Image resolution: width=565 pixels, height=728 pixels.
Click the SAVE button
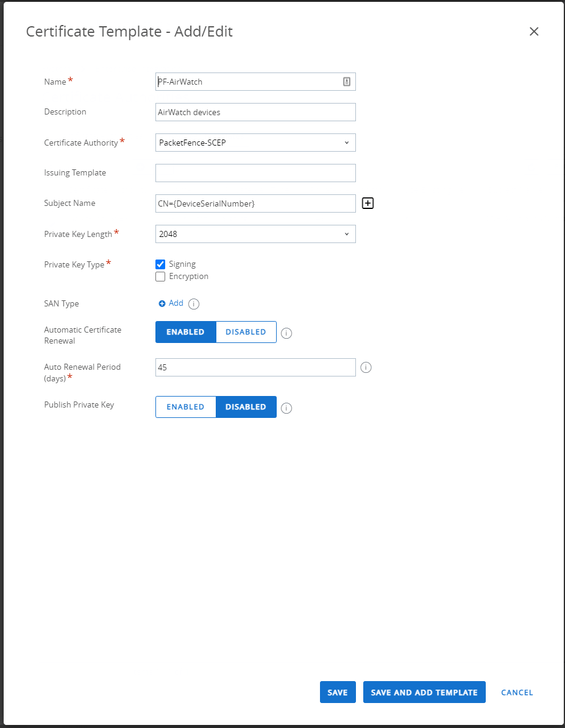point(337,692)
